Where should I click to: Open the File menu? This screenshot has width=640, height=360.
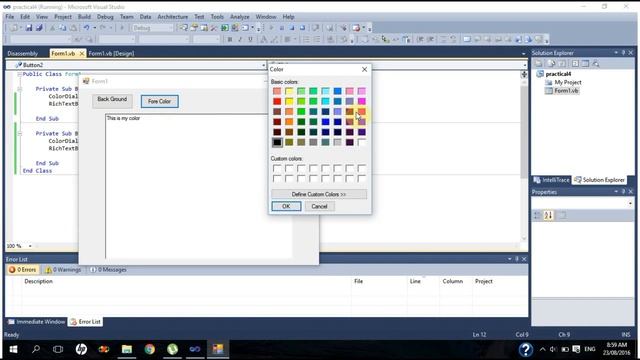(x=10, y=17)
